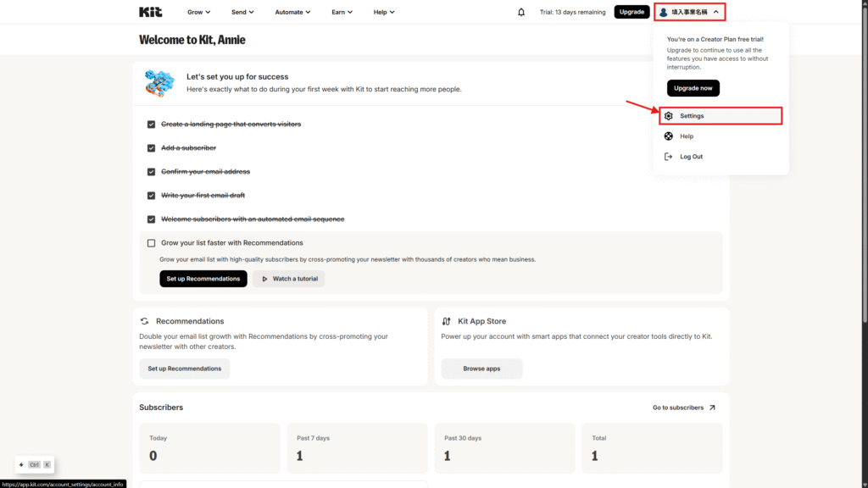Expand the Automate dropdown menu
The height and width of the screenshot is (488, 868).
292,12
